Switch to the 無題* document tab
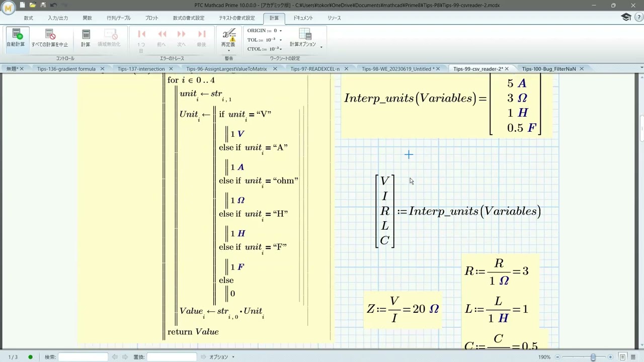The image size is (644, 362). [12, 69]
